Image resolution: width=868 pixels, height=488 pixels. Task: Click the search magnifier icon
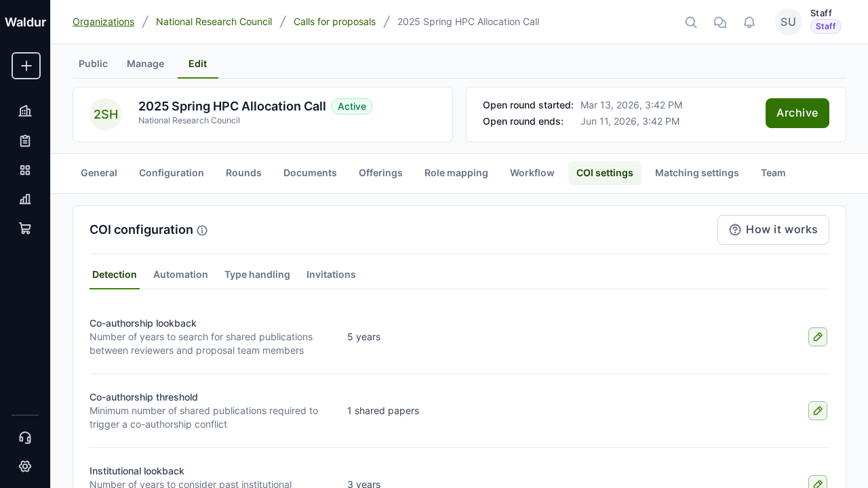click(x=691, y=22)
